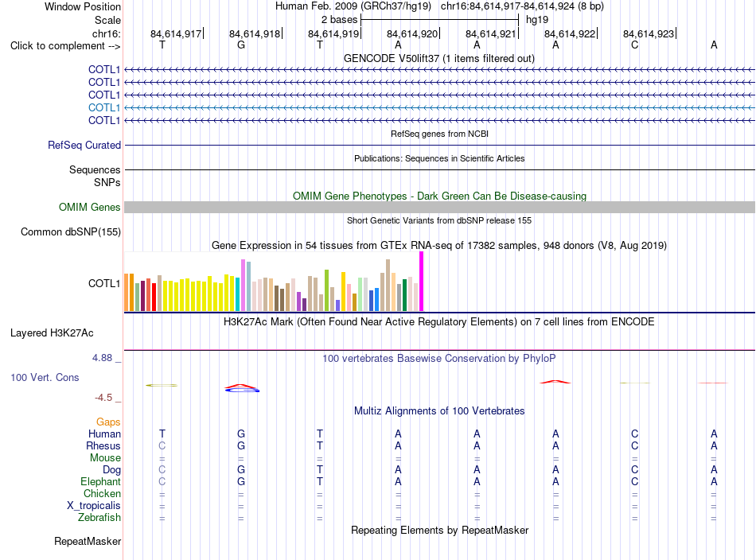Open H3K27Ac Mark track title

click(439, 322)
